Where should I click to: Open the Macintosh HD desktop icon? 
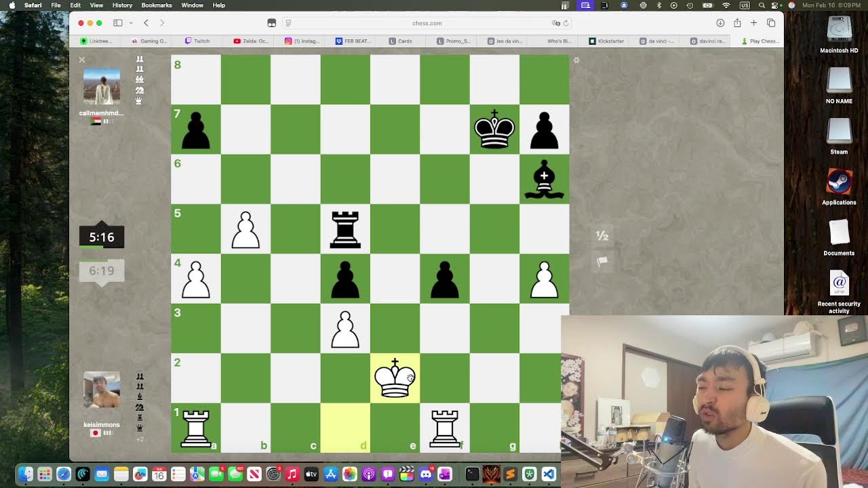839,35
